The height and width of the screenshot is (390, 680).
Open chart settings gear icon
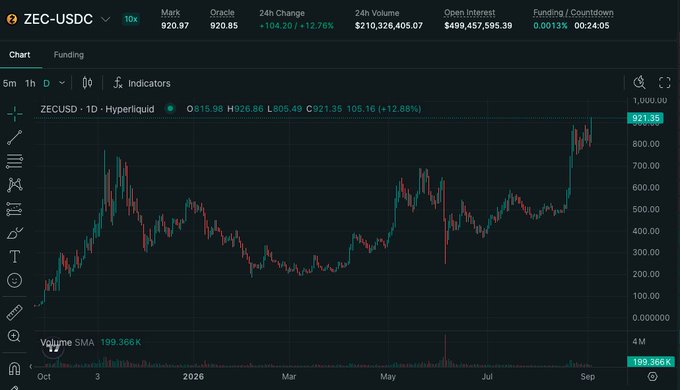[x=652, y=377]
